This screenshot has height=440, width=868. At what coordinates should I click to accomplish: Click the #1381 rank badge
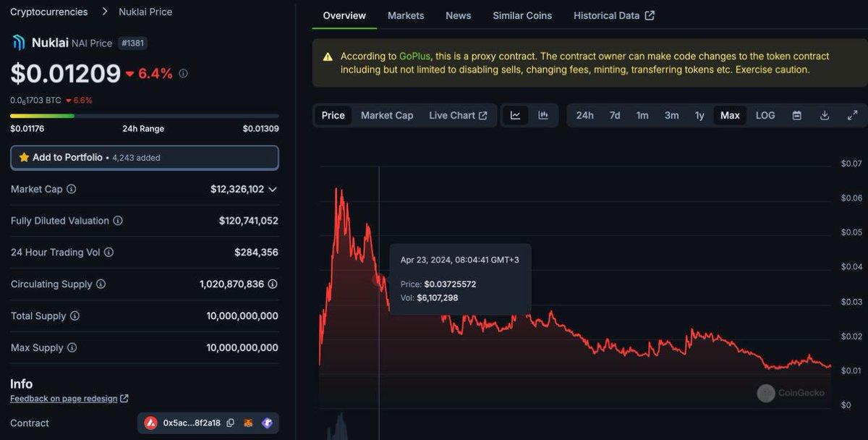coord(132,43)
